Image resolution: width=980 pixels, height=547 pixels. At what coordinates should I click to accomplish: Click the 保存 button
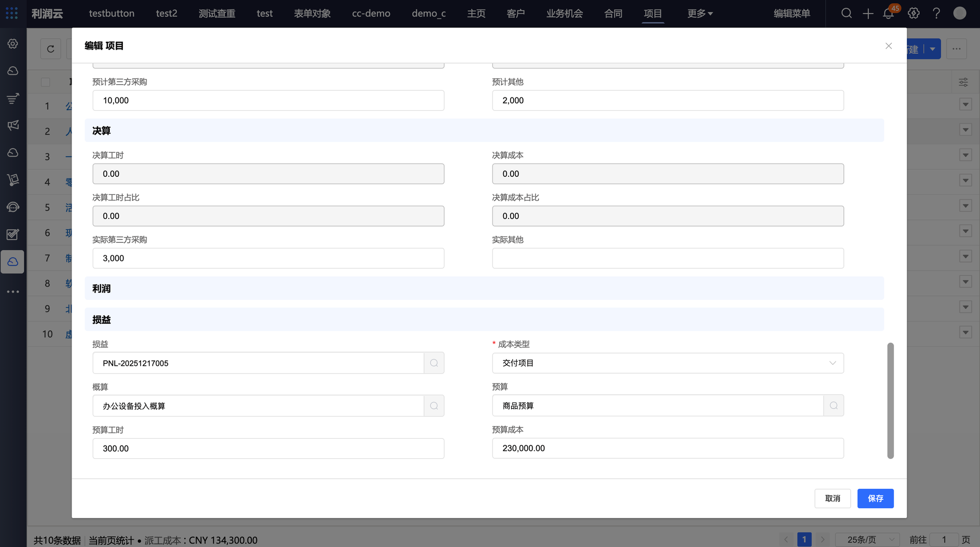point(875,498)
